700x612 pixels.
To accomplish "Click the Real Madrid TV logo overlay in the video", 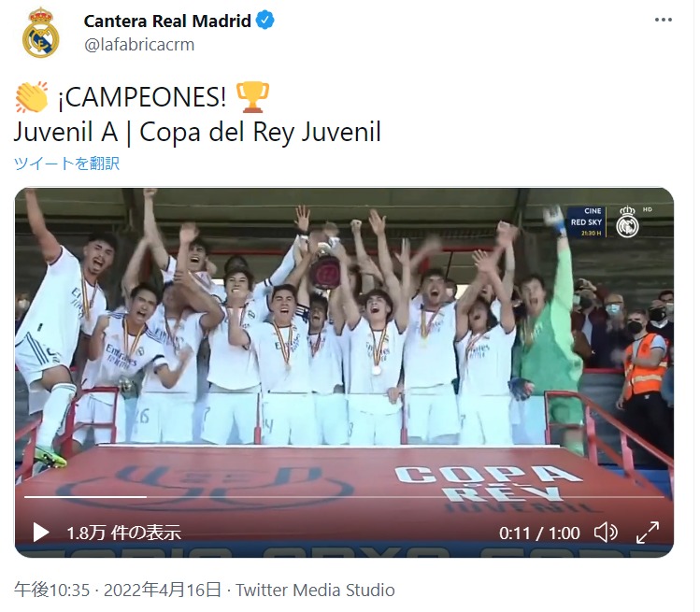I will (627, 221).
